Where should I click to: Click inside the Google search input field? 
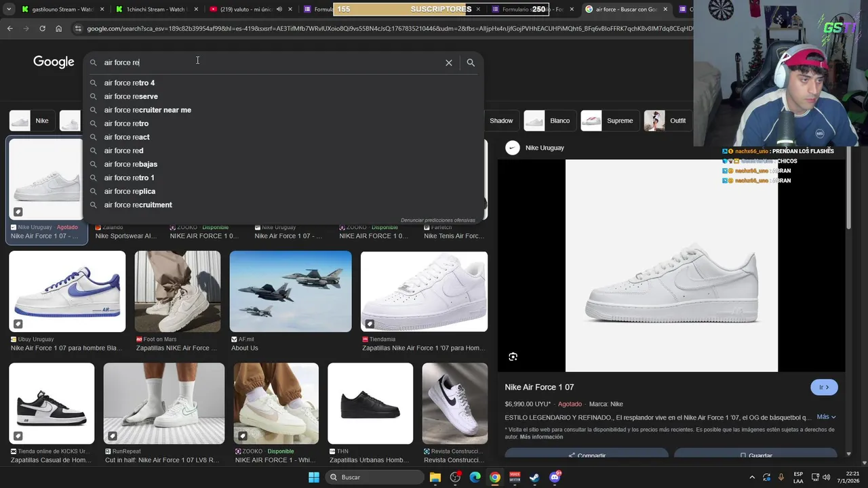[271, 62]
